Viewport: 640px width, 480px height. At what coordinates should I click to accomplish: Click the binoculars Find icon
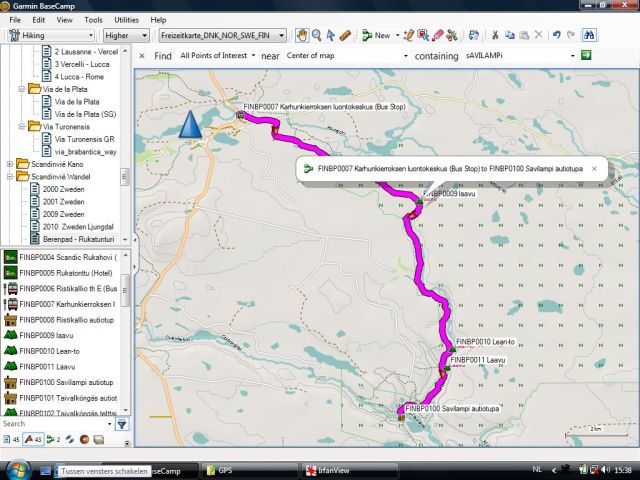point(590,35)
